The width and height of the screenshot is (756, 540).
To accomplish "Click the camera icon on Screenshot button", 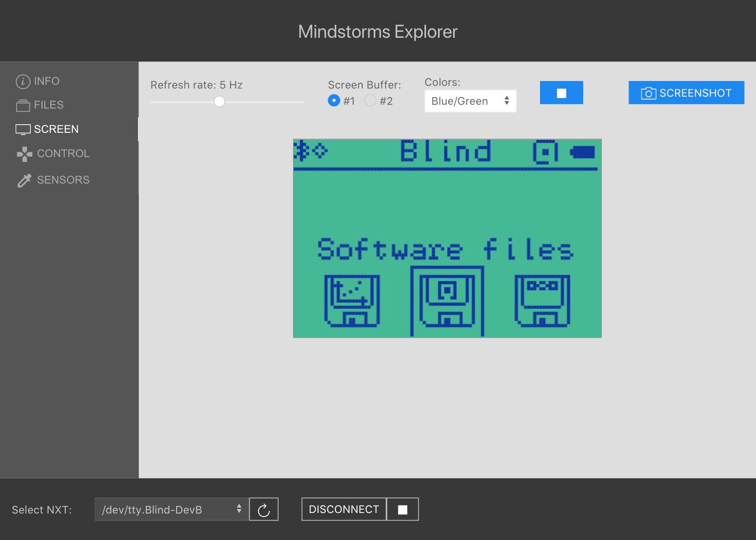I will click(649, 93).
